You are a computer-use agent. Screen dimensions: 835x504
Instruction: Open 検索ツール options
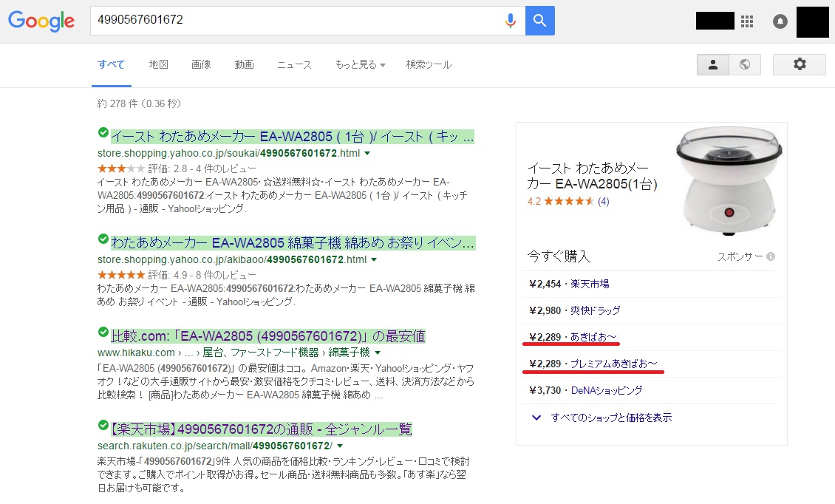[x=429, y=64]
